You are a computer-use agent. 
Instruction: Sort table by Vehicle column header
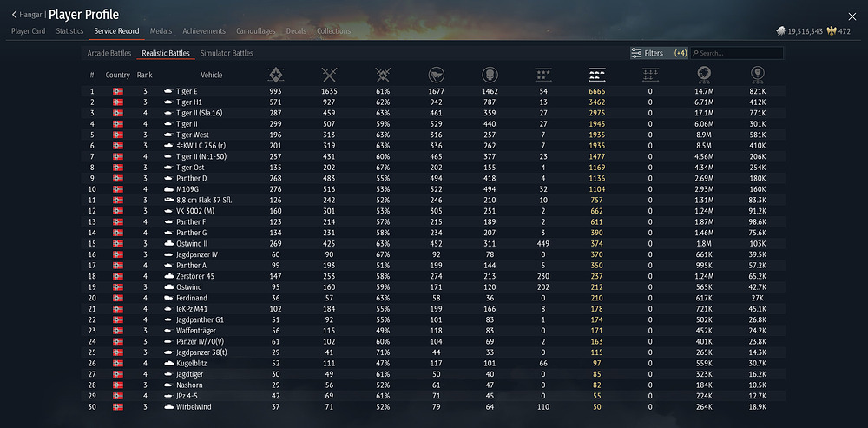pos(212,75)
